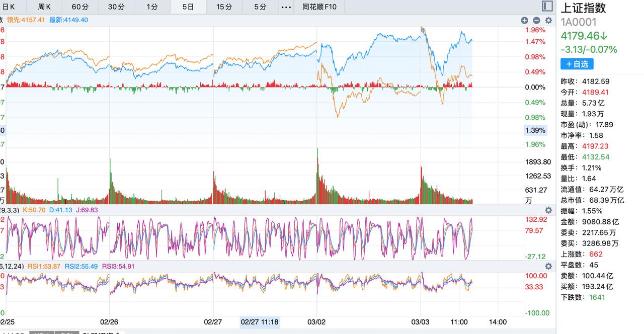This screenshot has width=644, height=334.
Task: Open RSI indicator settings gear
Action: 548,266
